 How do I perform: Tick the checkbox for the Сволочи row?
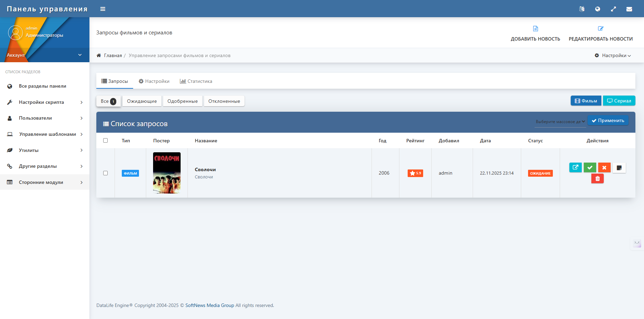(x=105, y=173)
